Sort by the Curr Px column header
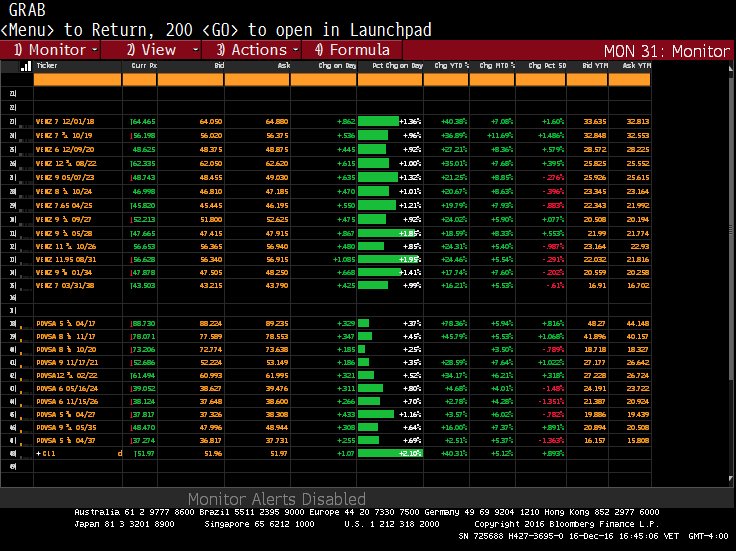Screen dimensions: 736x551 pyautogui.click(x=144, y=66)
